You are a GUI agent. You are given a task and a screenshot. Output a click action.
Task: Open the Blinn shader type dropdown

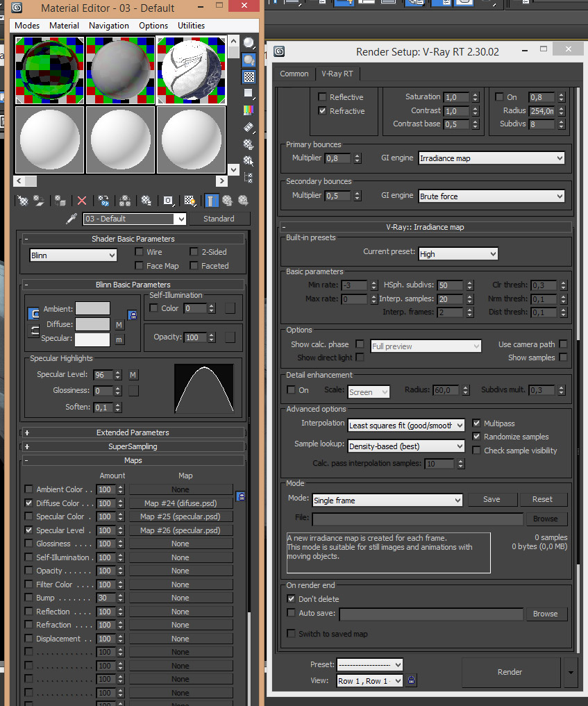coord(73,255)
